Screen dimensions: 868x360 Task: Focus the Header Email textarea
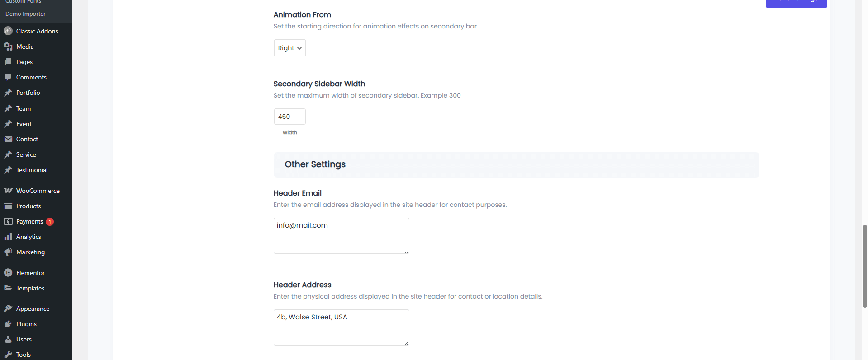[341, 235]
